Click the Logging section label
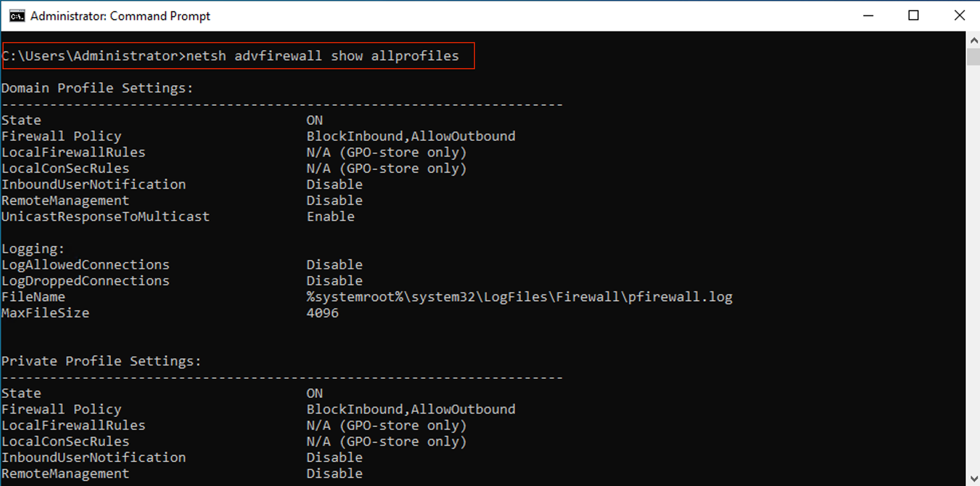This screenshot has height=486, width=980. click(x=32, y=248)
